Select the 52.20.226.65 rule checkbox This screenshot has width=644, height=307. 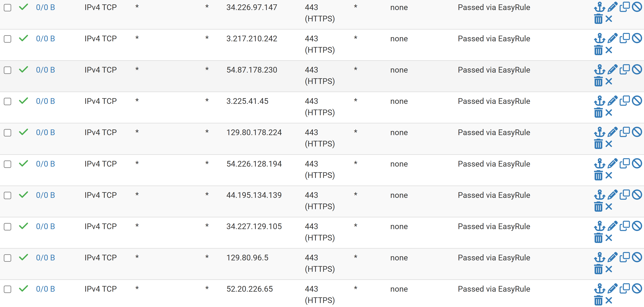coord(8,289)
